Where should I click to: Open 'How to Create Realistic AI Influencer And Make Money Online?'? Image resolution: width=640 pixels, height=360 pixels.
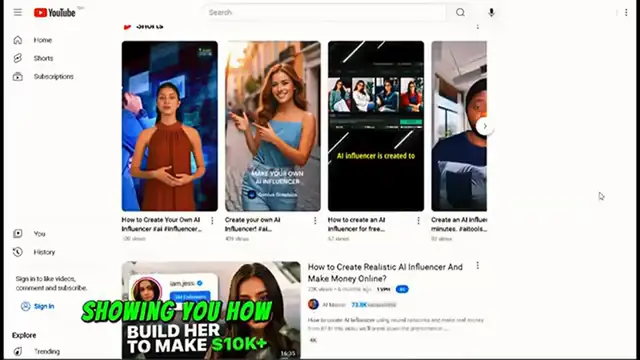click(385, 273)
